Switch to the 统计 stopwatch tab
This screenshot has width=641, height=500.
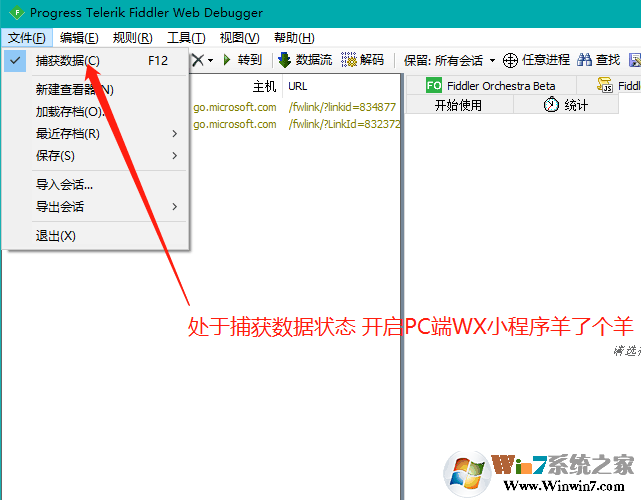pyautogui.click(x=566, y=105)
